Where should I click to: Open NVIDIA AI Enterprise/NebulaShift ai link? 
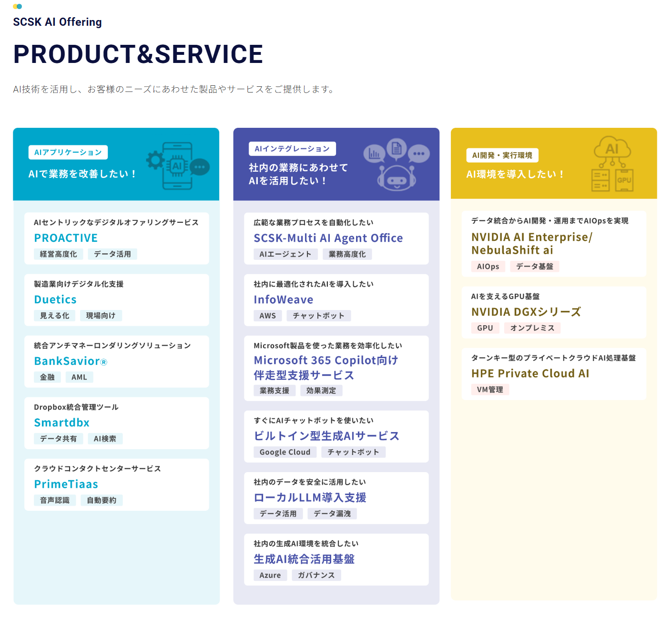531,243
